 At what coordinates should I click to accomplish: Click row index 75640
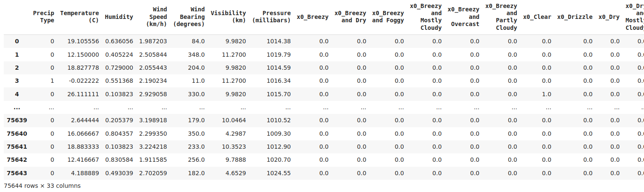pos(17,134)
